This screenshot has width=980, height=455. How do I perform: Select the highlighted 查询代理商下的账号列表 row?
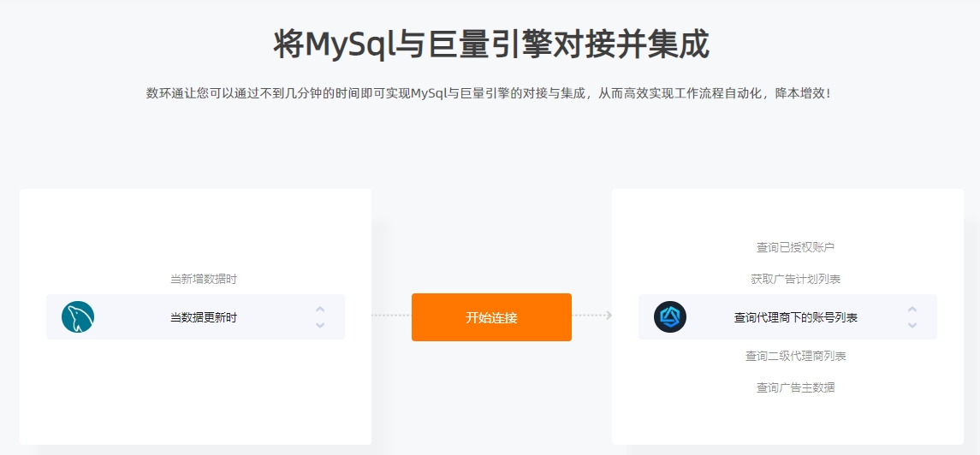pyautogui.click(x=787, y=317)
